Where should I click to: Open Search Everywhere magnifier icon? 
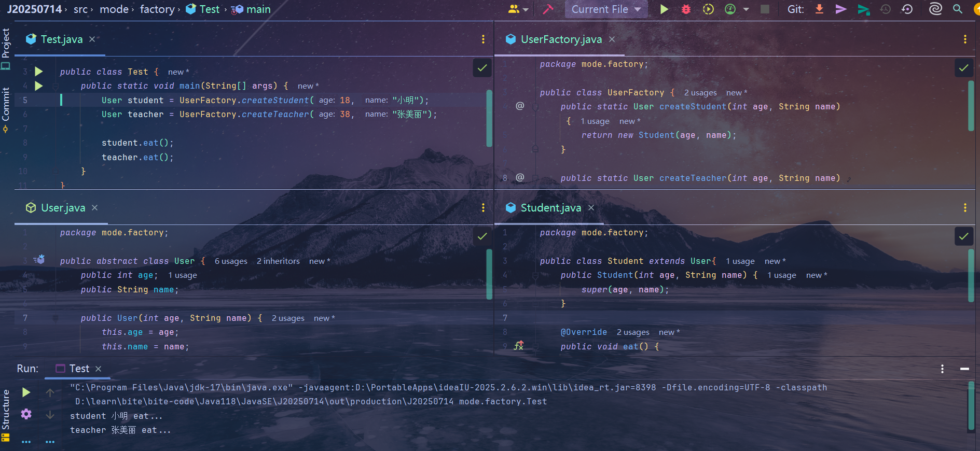[x=958, y=9]
